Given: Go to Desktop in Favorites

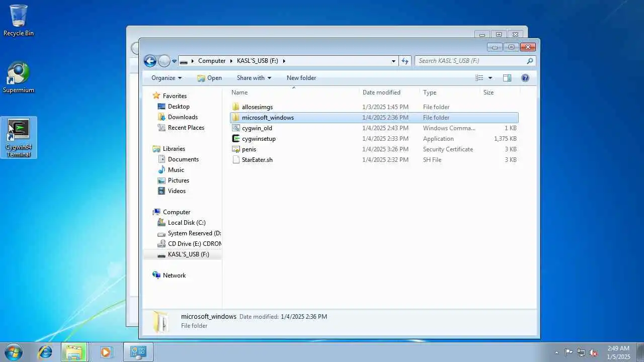Looking at the screenshot, I should tap(179, 107).
